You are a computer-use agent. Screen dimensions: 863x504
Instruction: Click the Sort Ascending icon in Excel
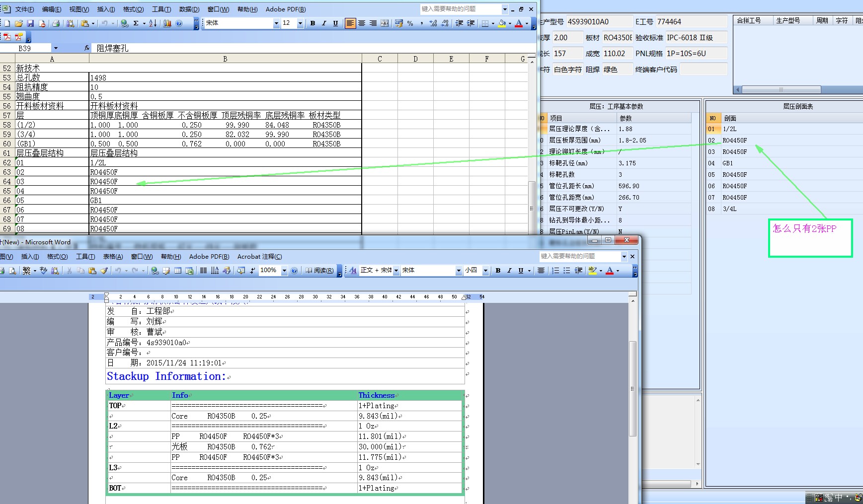[153, 23]
